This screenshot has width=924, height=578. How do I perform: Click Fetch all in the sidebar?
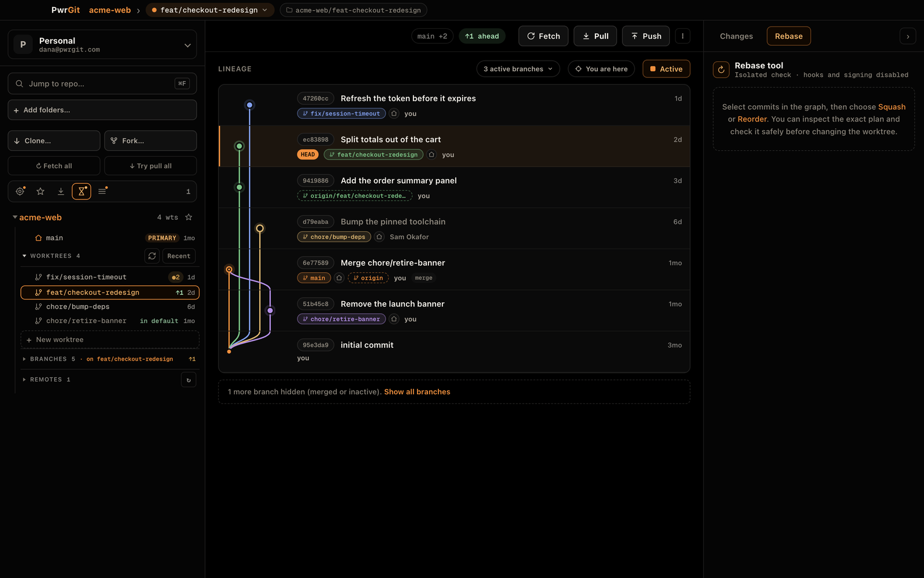54,166
